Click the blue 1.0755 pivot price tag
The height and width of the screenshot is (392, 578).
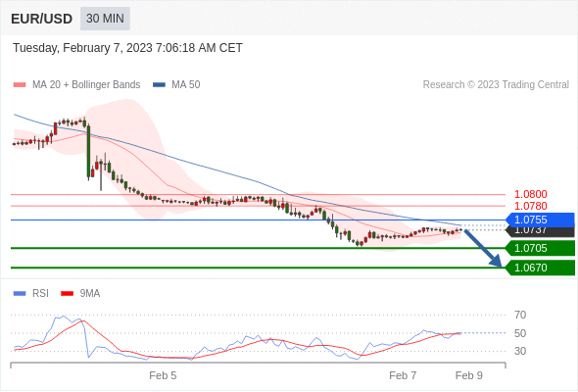point(541,220)
